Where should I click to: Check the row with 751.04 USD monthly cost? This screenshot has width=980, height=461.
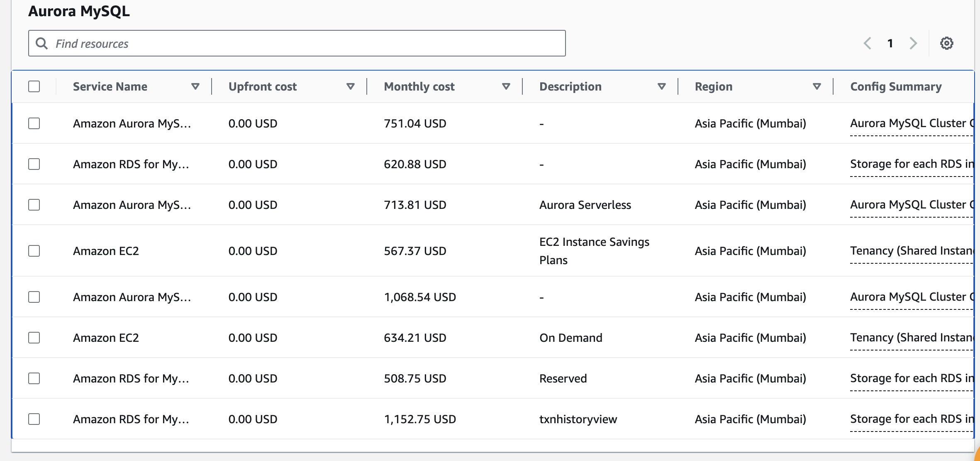[34, 123]
